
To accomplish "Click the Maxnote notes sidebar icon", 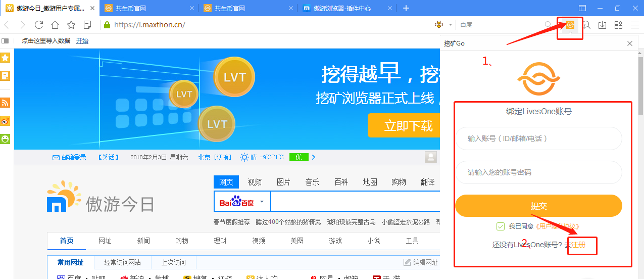I will [5, 76].
